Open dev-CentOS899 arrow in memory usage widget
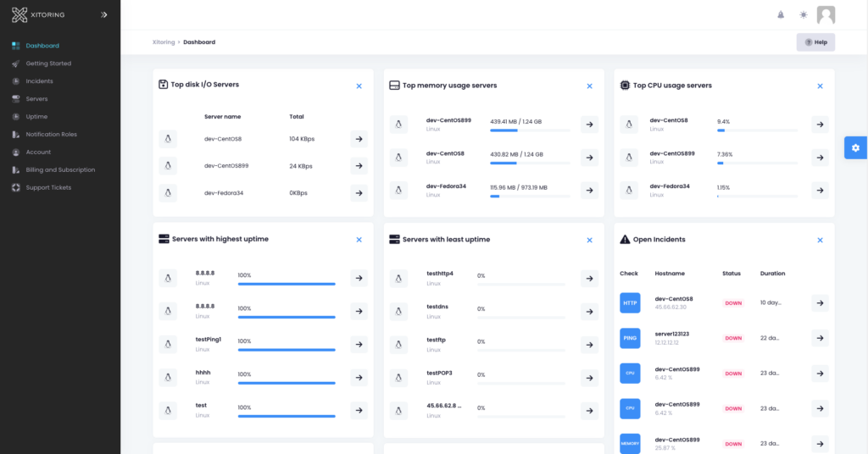The width and height of the screenshot is (868, 454). pyautogui.click(x=590, y=125)
